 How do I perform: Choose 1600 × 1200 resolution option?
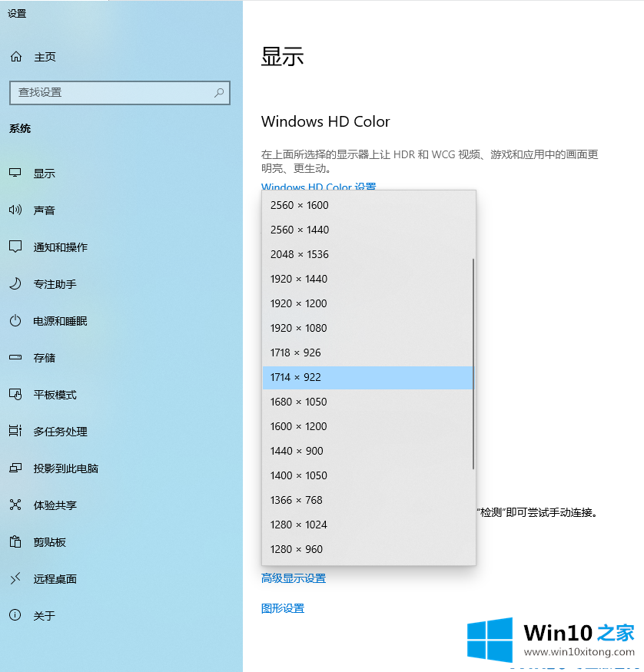click(368, 426)
